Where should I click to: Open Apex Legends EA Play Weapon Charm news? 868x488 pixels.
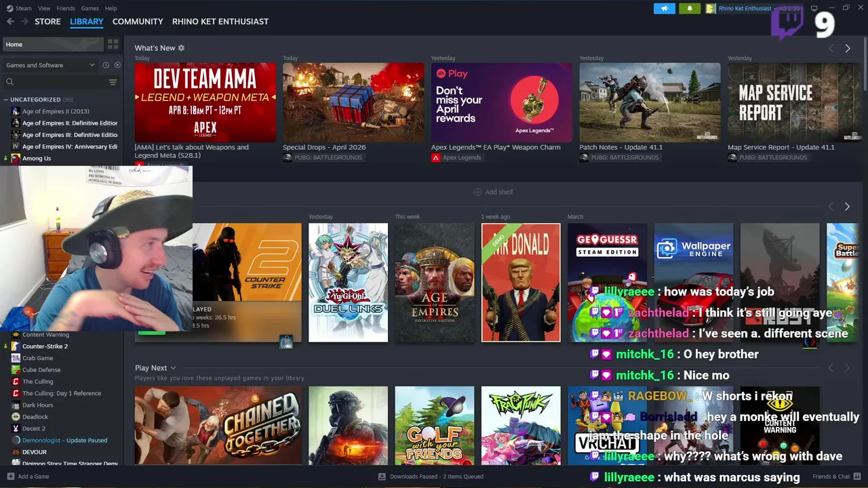coord(502,102)
